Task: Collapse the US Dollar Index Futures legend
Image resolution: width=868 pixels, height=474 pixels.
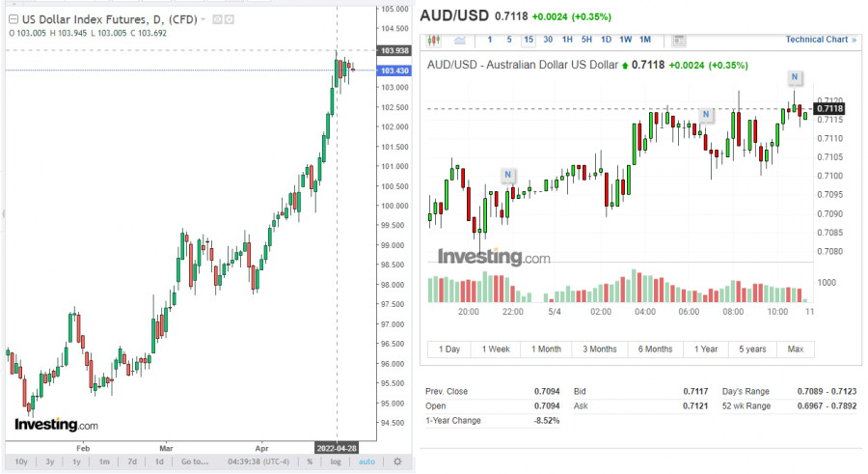Action: coord(13,19)
